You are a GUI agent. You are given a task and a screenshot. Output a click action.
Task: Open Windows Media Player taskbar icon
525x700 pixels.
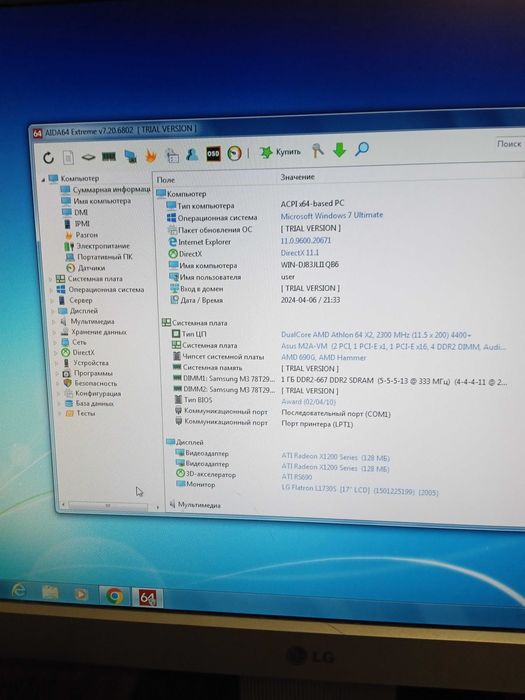(x=81, y=594)
